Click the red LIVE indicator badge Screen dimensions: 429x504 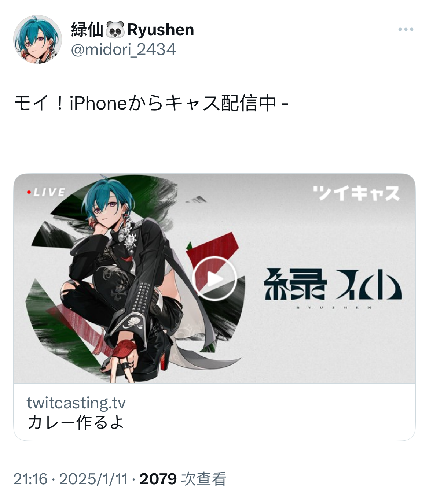[46, 192]
